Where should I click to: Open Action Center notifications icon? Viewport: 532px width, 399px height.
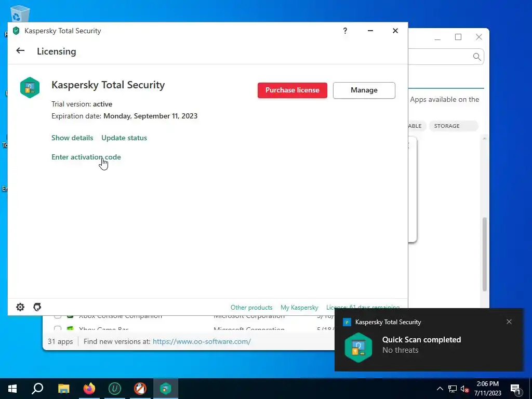(x=516, y=389)
